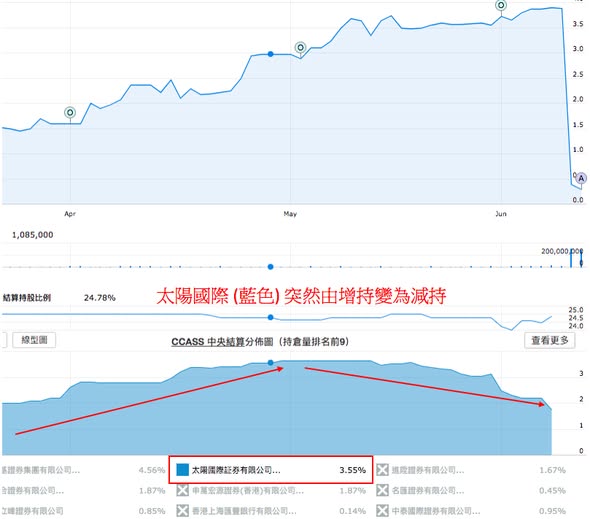The height and width of the screenshot is (519, 590).
Task: Click the 24.78% settlement ratio value
Action: coord(100,298)
